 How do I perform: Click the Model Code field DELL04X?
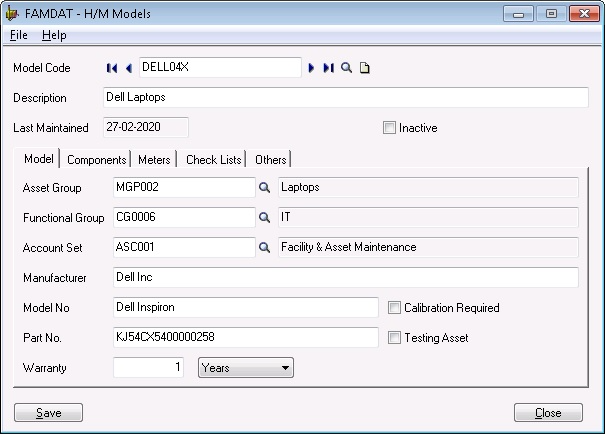220,68
